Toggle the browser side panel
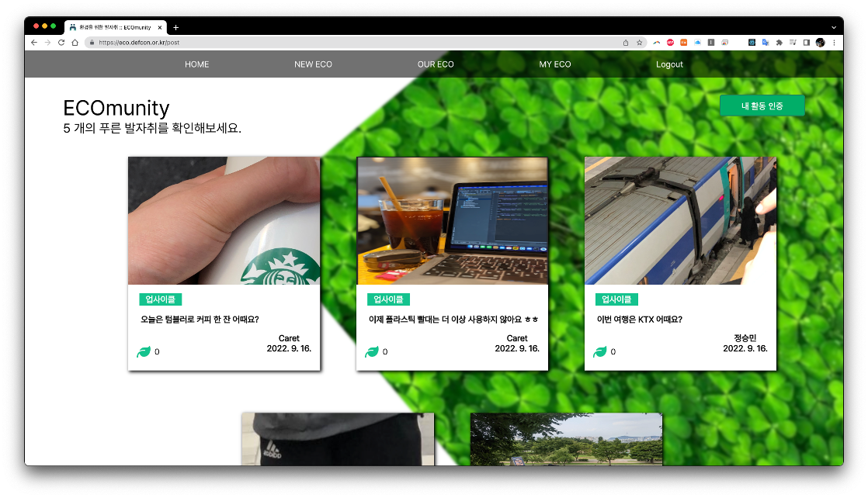The height and width of the screenshot is (498, 868). click(x=807, y=43)
